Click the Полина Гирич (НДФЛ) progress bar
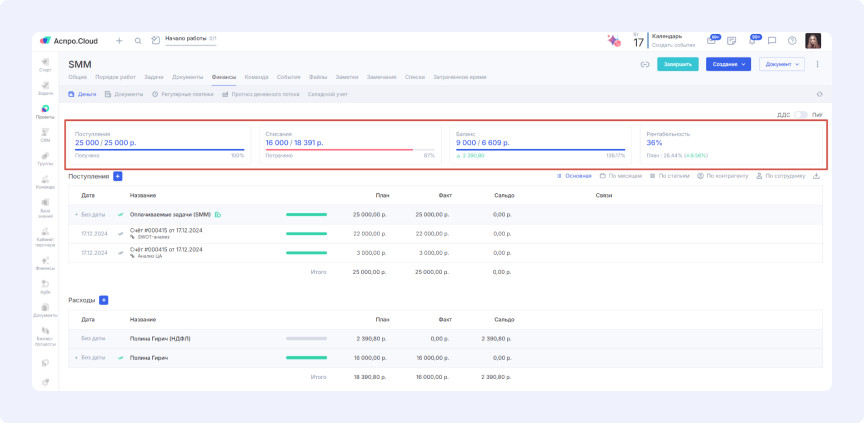 [x=306, y=338]
